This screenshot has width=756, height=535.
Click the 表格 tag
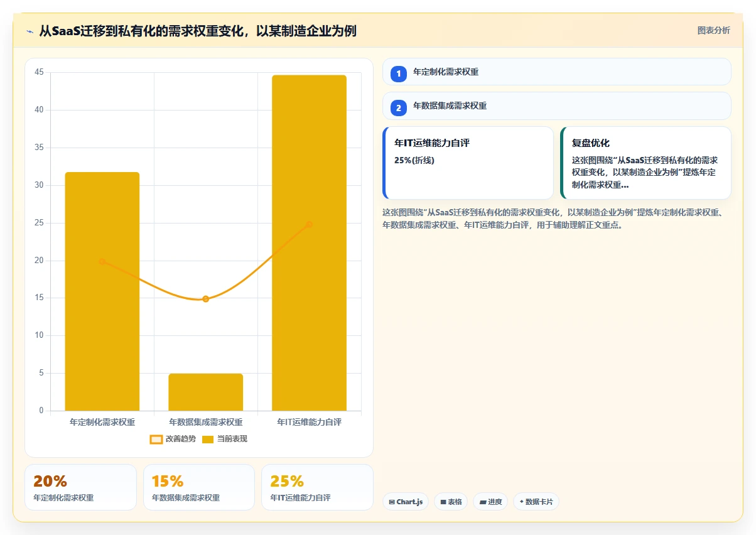pos(451,502)
